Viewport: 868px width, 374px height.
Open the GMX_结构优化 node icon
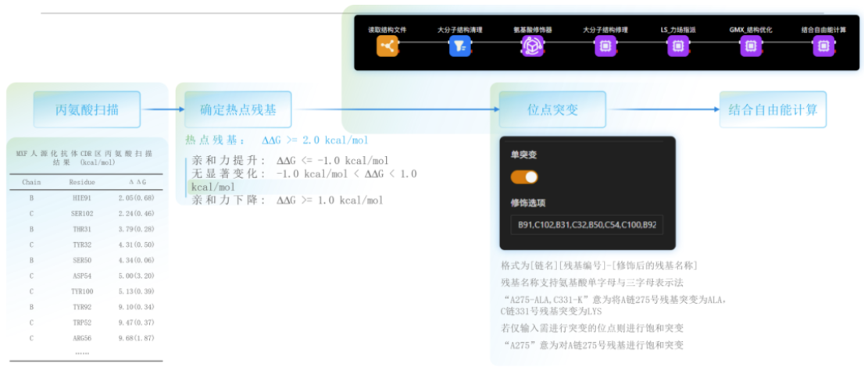click(750, 47)
